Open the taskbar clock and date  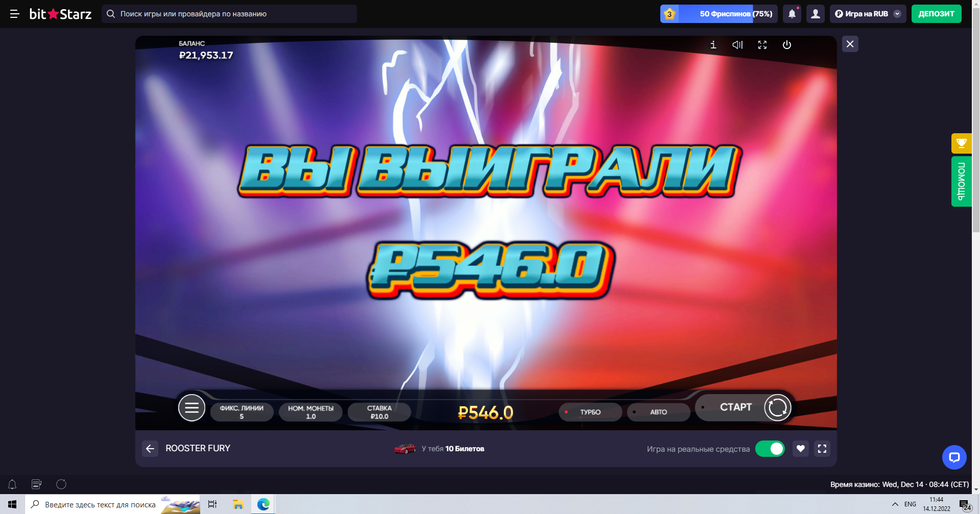pyautogui.click(x=937, y=504)
